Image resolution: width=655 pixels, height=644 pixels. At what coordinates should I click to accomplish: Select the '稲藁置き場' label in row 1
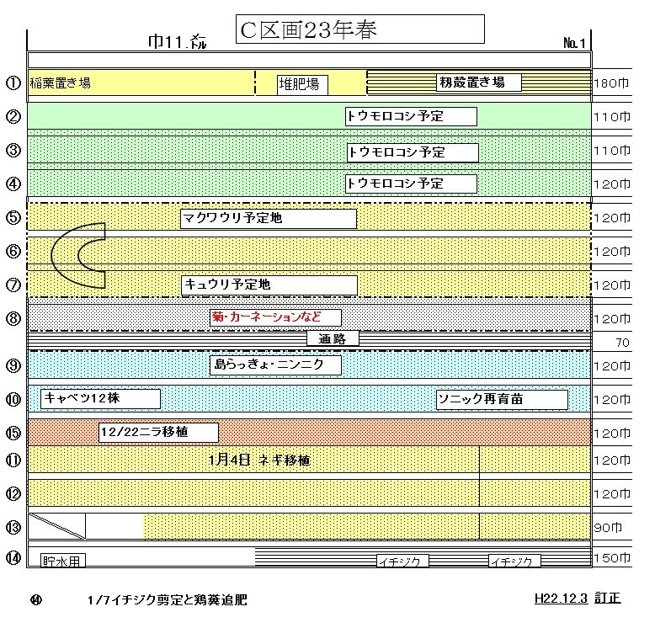(x=60, y=82)
